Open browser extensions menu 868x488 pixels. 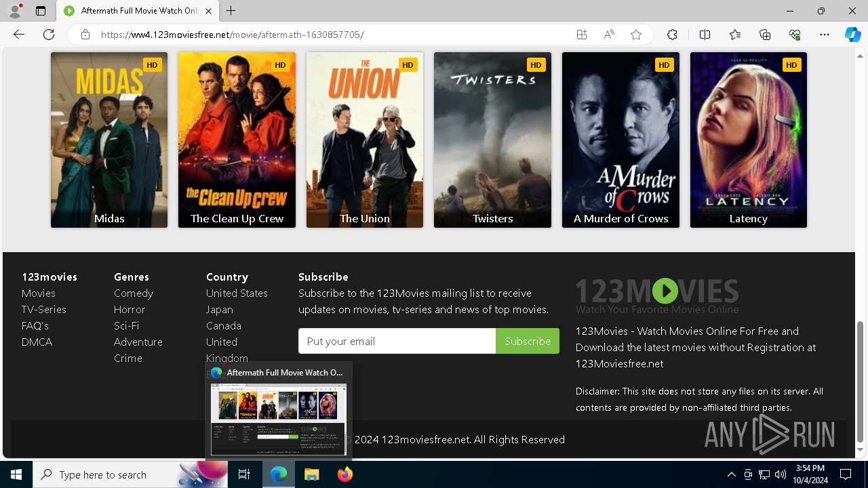click(672, 35)
